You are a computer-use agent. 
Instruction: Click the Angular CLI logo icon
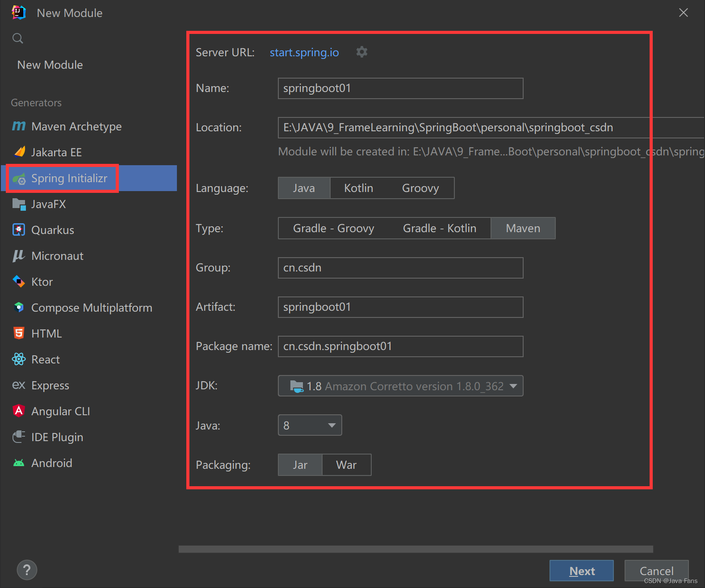(x=19, y=411)
